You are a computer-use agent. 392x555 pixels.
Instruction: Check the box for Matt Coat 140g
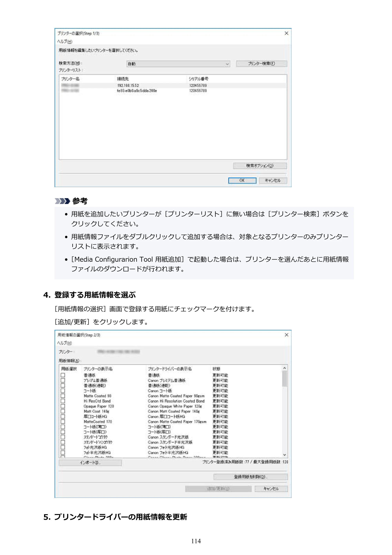[63, 411]
